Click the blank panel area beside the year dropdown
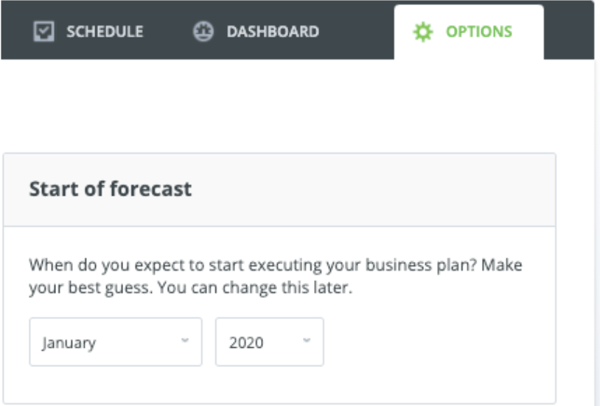Viewport: 600px width, 406px height. coord(439,342)
